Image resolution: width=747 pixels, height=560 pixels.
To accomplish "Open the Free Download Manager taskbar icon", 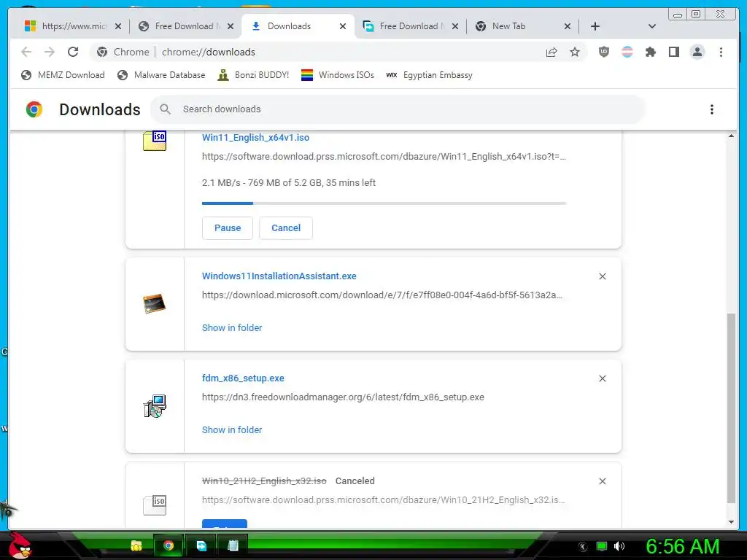I will click(201, 545).
